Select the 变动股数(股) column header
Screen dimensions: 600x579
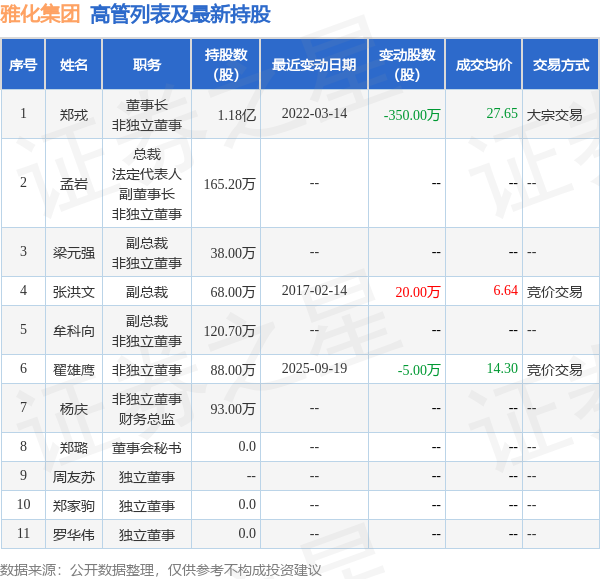pos(407,65)
